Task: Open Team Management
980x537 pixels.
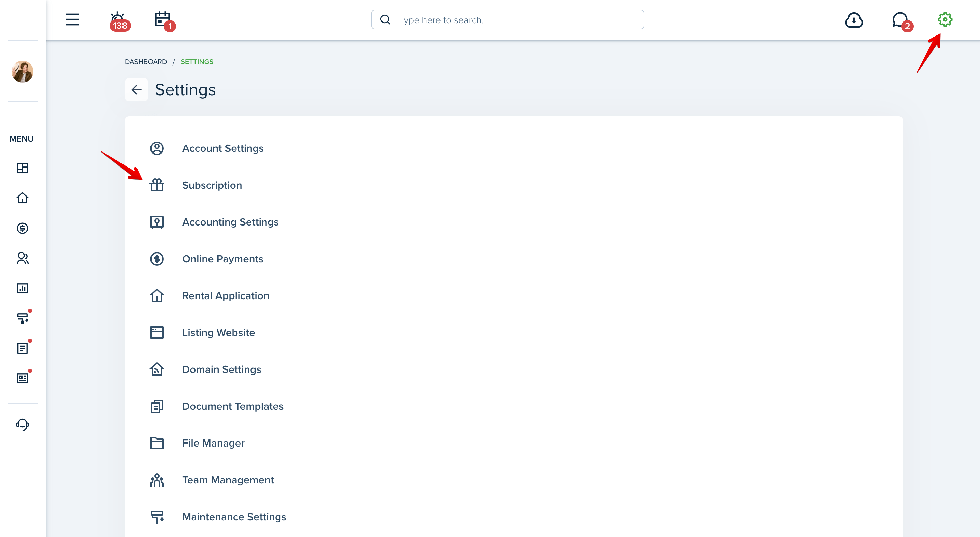Action: 228,480
